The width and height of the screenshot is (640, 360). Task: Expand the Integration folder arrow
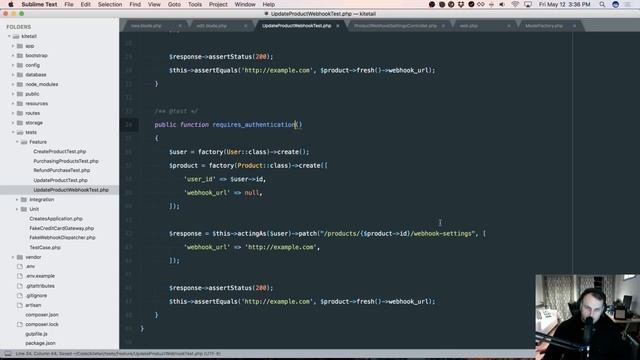point(17,200)
